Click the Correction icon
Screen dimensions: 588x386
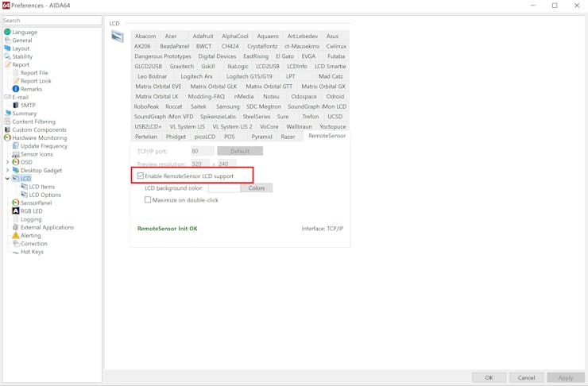(x=16, y=244)
